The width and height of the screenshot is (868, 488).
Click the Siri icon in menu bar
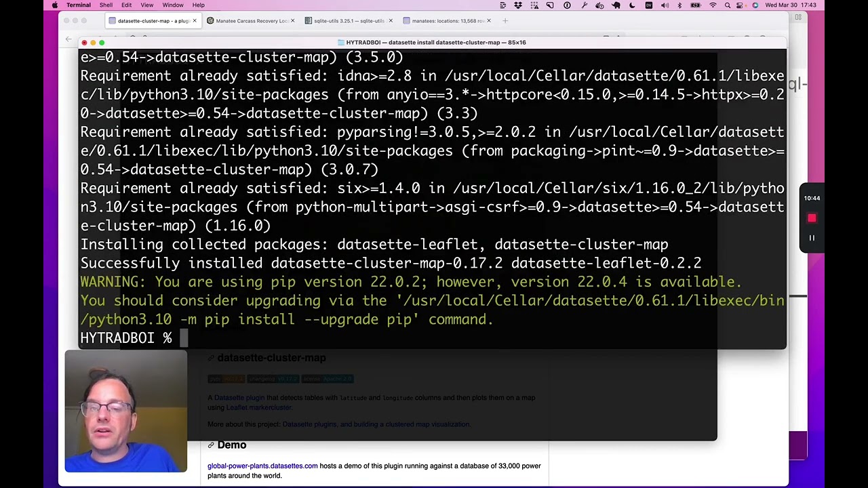coord(755,5)
